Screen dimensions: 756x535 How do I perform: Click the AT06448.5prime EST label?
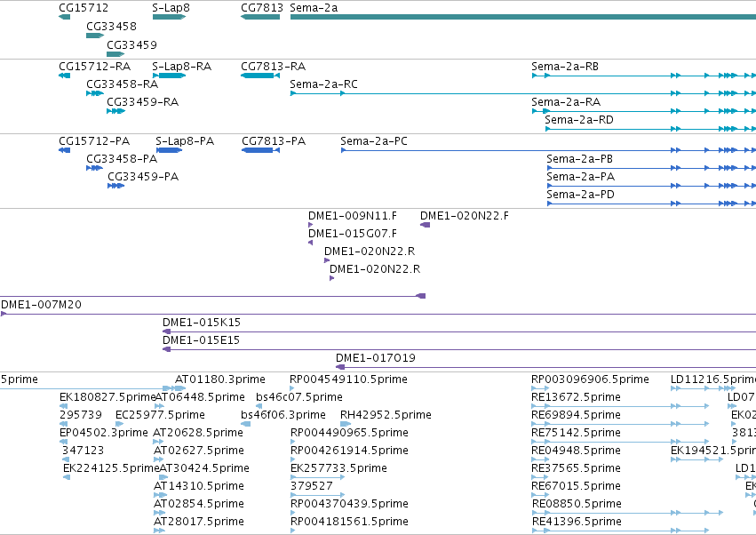pyautogui.click(x=200, y=397)
